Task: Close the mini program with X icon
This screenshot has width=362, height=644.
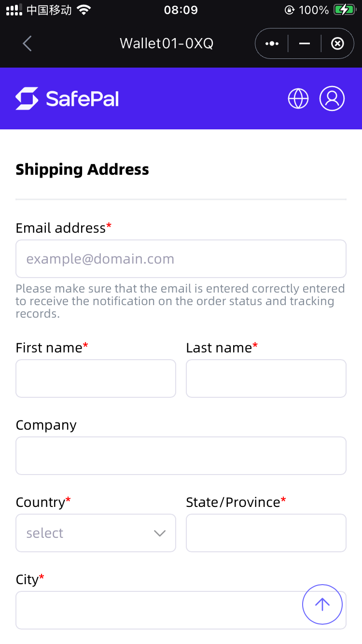Action: click(x=337, y=43)
